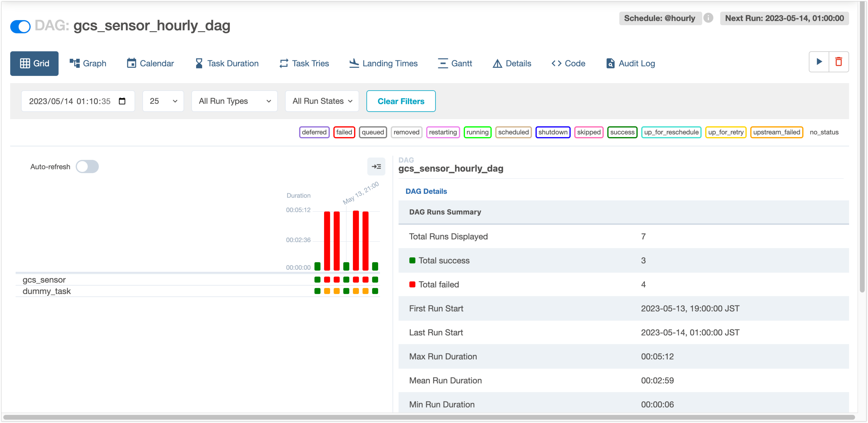This screenshot has height=423, width=868.
Task: Click the last dummy_task green square
Action: pyautogui.click(x=375, y=291)
